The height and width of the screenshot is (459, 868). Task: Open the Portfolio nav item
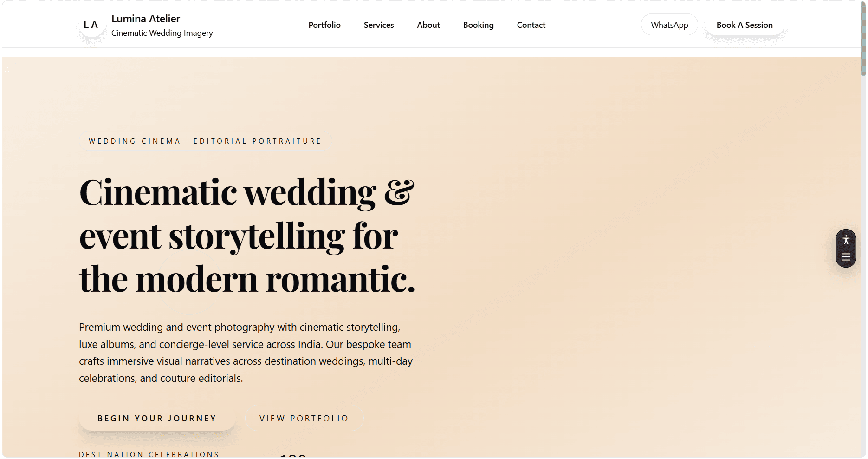(324, 25)
